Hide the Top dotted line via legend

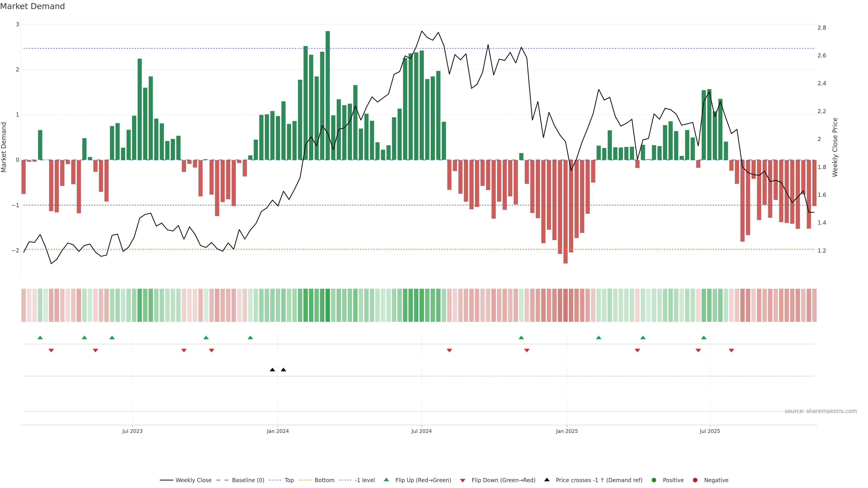click(289, 480)
